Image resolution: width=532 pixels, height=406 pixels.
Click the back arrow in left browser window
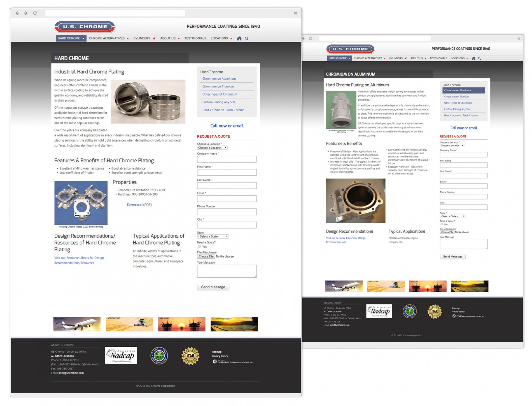pyautogui.click(x=17, y=13)
